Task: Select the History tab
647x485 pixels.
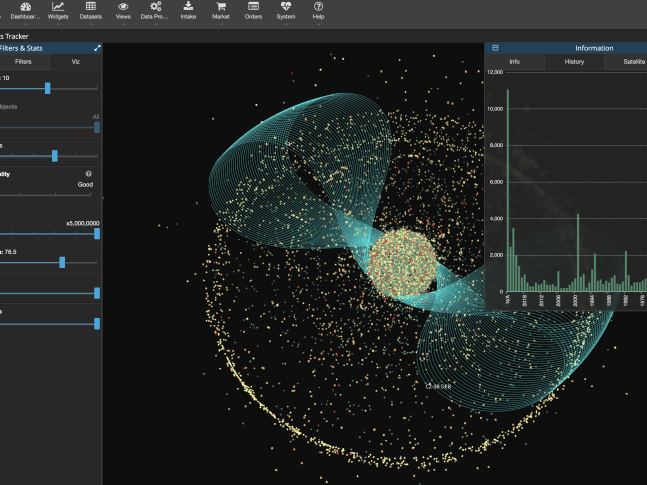Action: 574,62
